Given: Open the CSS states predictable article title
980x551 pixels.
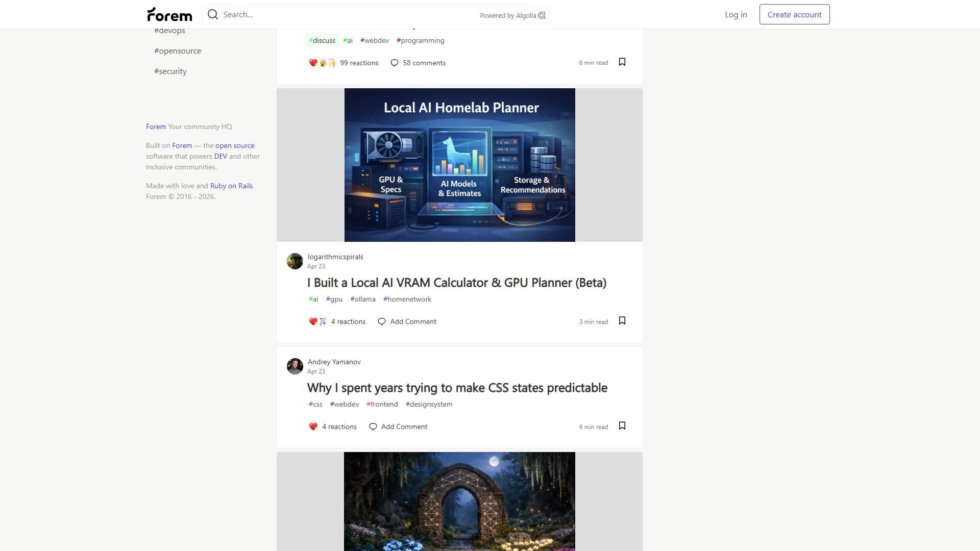Looking at the screenshot, I should point(457,388).
